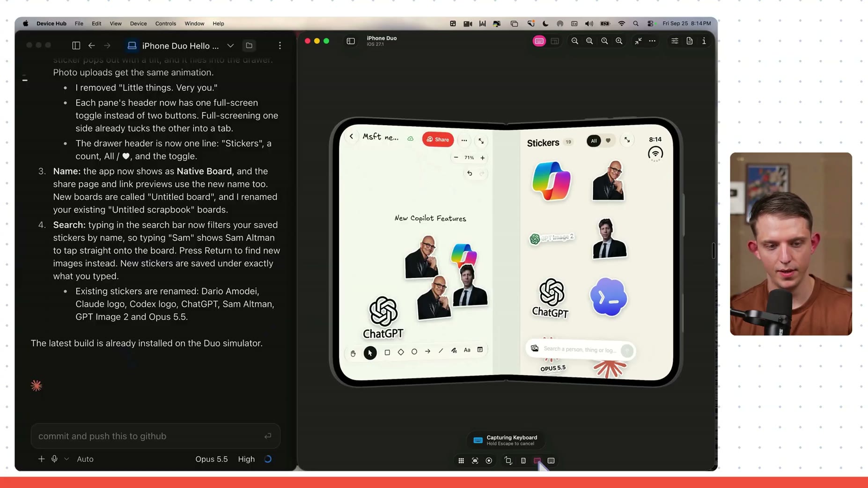Select the hand pan tool in board toolbar
Viewport: 868px width, 488px height.
(353, 353)
